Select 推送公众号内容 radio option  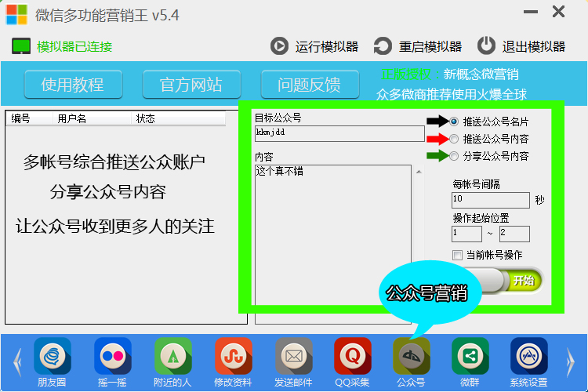454,139
